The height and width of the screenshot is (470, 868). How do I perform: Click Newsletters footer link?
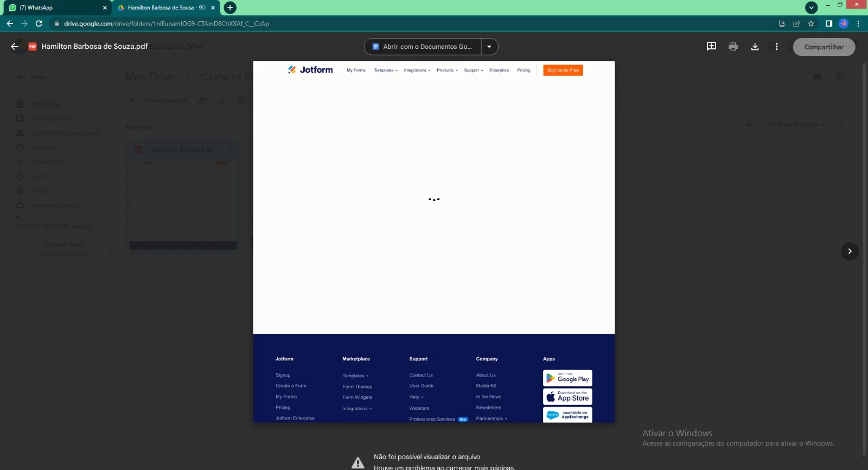coord(488,408)
